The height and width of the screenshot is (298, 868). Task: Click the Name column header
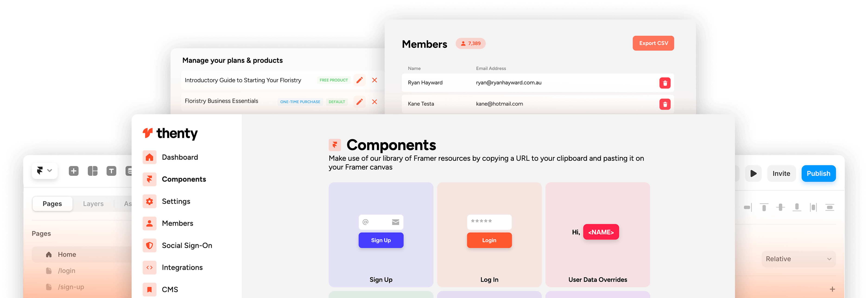[x=414, y=68]
